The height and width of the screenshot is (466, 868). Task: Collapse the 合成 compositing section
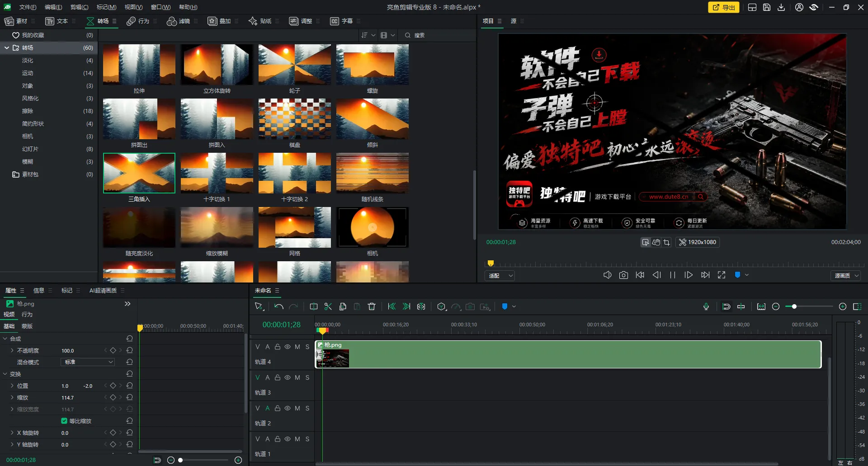tap(5, 339)
